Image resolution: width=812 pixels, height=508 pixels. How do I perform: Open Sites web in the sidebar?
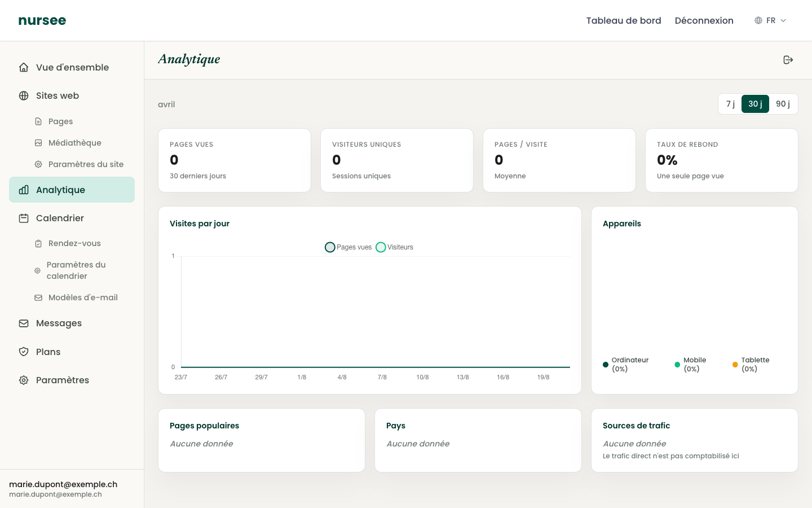pos(72,95)
